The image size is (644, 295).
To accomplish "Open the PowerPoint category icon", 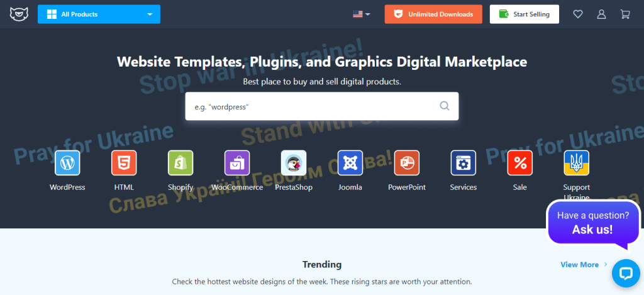I will coord(407,163).
